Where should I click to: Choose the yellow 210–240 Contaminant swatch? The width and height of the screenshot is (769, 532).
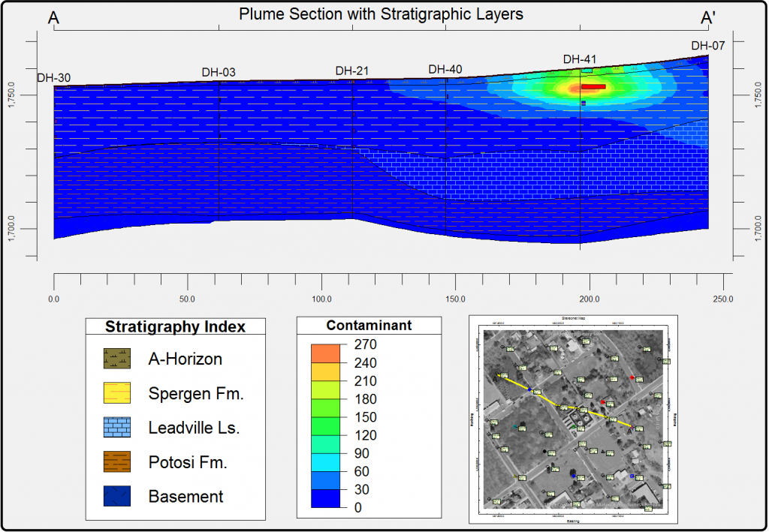pyautogui.click(x=326, y=371)
